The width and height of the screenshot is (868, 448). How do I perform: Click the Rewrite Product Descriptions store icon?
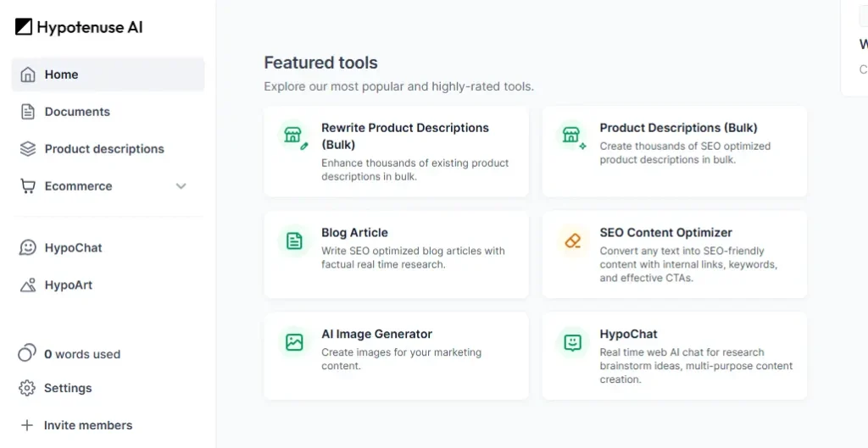coord(294,136)
